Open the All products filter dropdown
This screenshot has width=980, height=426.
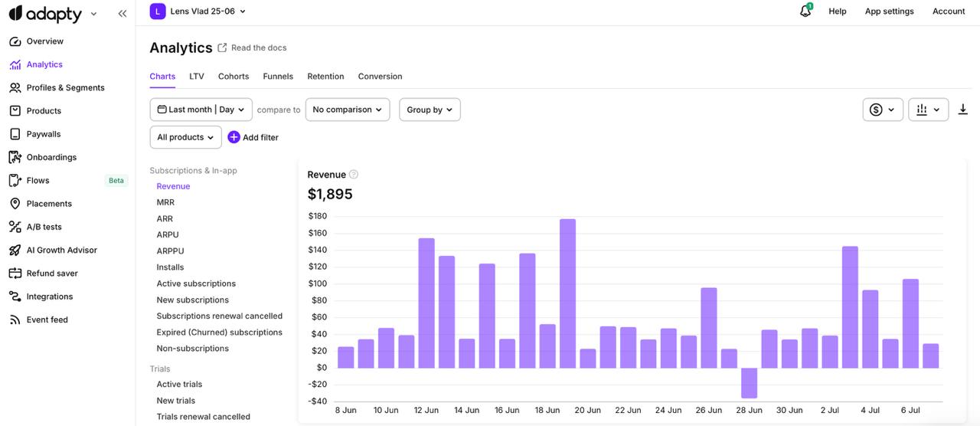(x=186, y=137)
